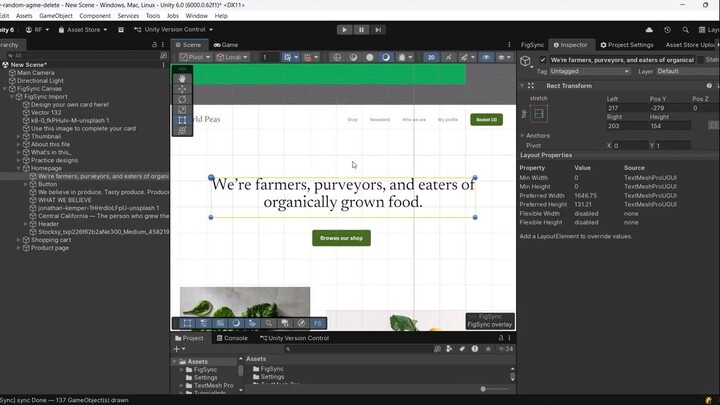Collapse the Homepage tree item
The width and height of the screenshot is (720, 405).
18,168
